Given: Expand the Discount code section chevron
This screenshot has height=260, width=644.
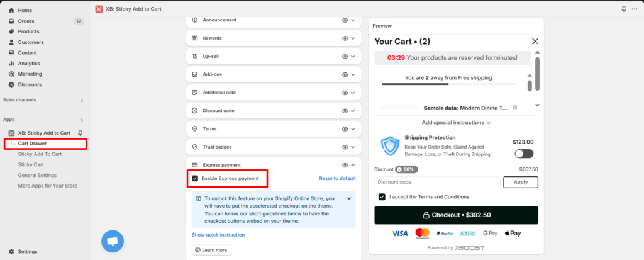Looking at the screenshot, I should click(x=353, y=110).
